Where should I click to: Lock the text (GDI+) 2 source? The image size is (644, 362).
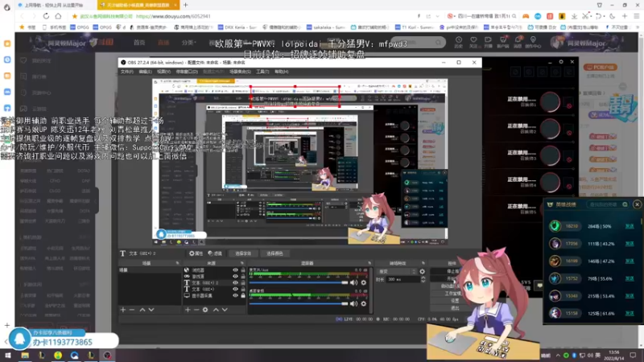tap(243, 283)
